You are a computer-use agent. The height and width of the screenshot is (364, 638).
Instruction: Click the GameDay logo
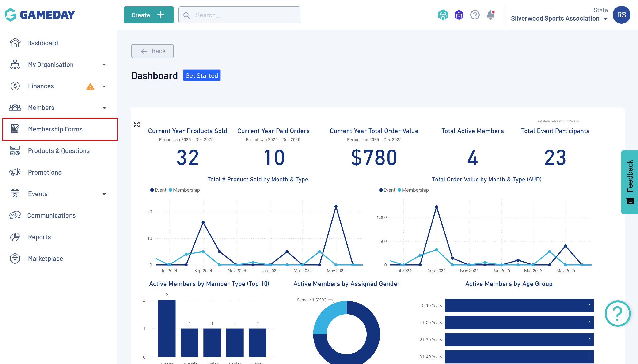point(40,15)
